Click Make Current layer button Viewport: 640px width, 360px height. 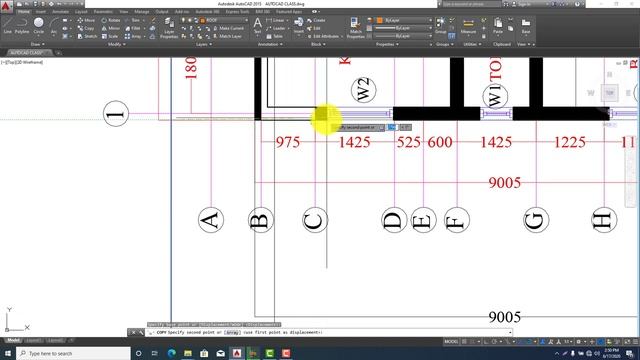click(x=228, y=28)
